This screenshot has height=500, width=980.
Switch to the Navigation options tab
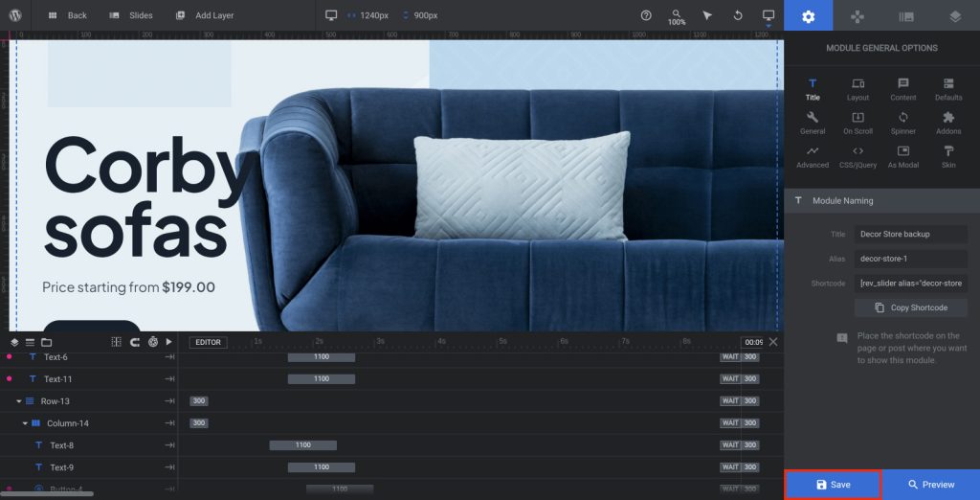pos(857,16)
